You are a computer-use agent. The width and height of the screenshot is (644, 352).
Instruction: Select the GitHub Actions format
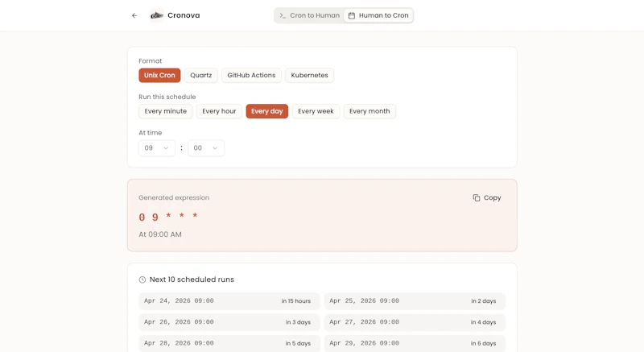click(x=251, y=76)
